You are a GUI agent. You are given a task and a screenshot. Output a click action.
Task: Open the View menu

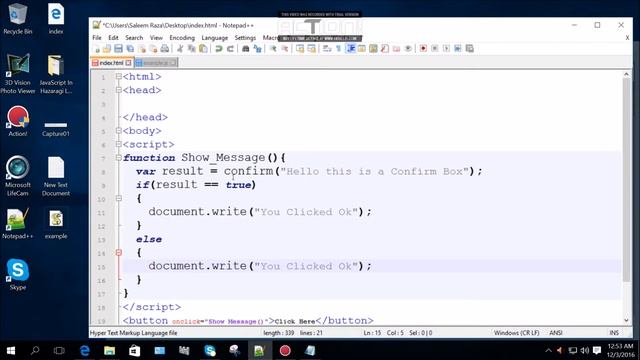pos(156,38)
